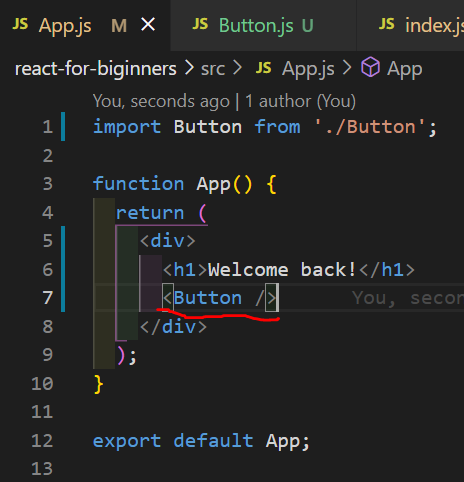Click the inline blame text on line 7
Image resolution: width=464 pixels, height=482 pixels.
408,298
